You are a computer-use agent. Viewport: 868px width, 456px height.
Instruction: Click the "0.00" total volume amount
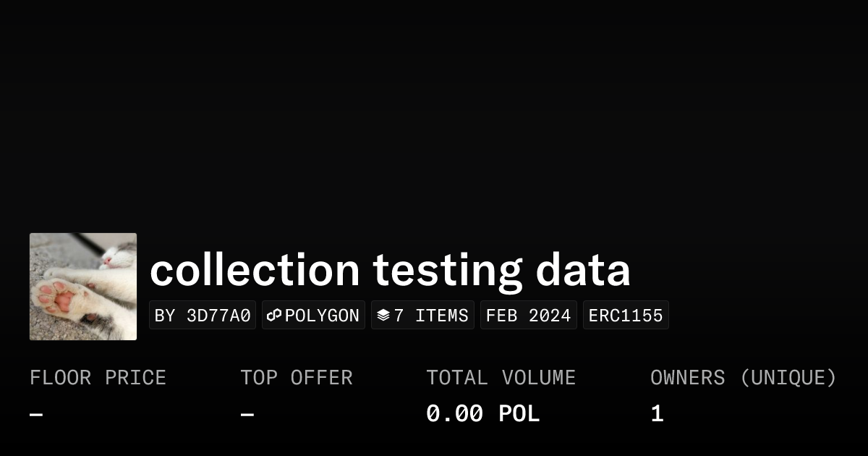[x=454, y=414]
